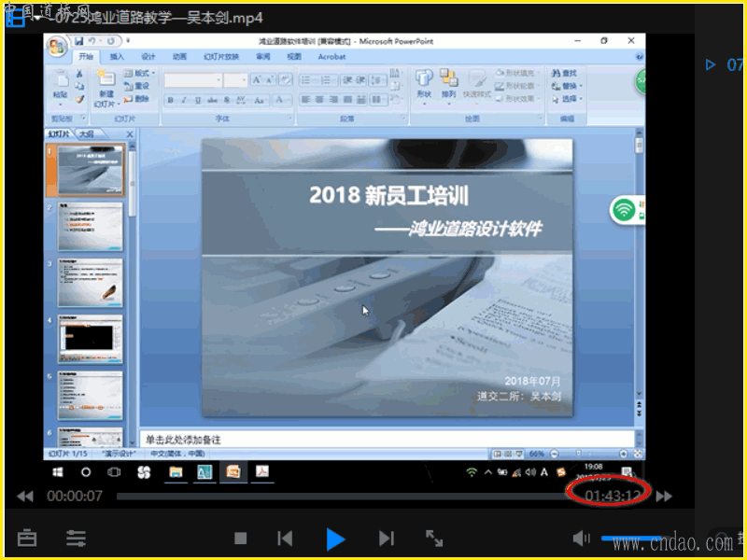Save via the Quick Access floppy disk icon
Viewport: 747px width, 560px height.
point(79,41)
